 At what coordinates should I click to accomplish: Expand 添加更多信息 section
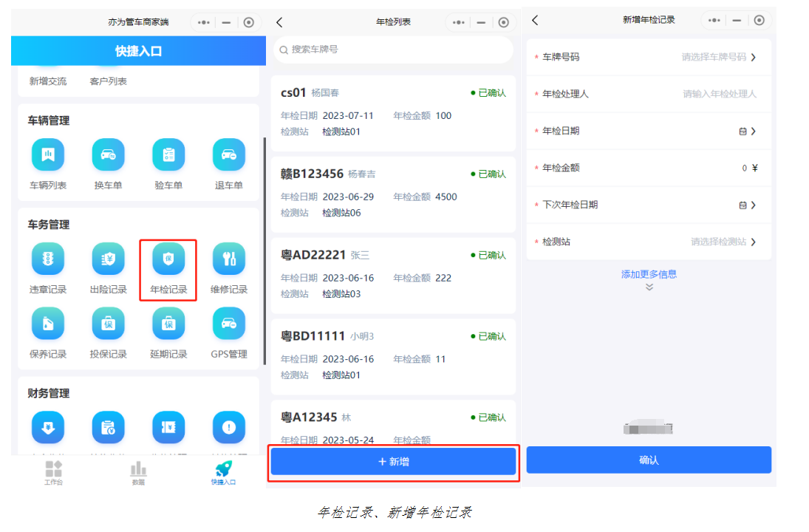pyautogui.click(x=649, y=275)
